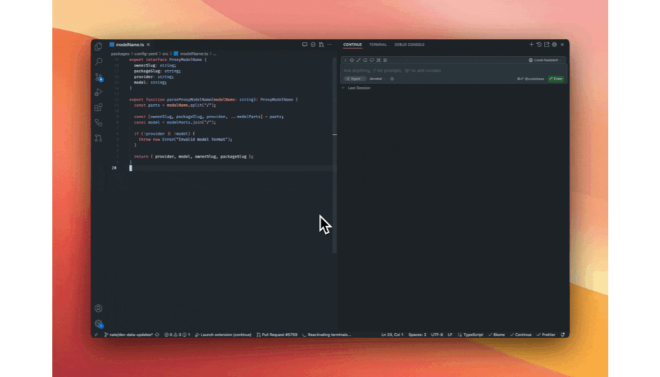Click 'Reactivating terminals...' status entry
The image size is (660, 377).
[x=327, y=335]
